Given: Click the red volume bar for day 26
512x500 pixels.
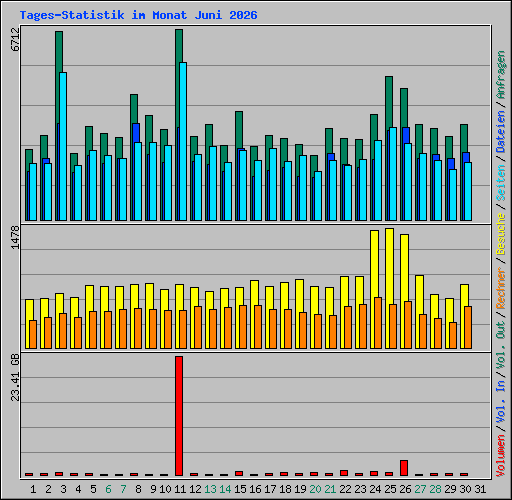Looking at the screenshot, I should [404, 468].
